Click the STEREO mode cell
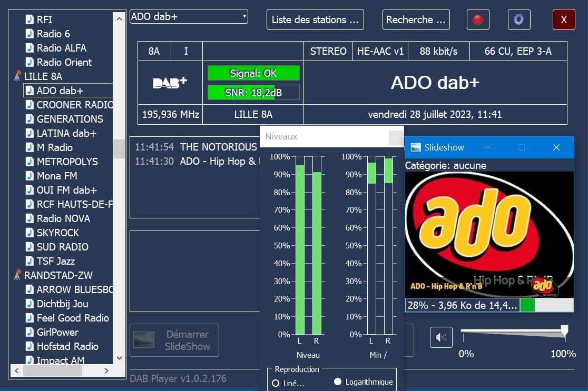The image size is (588, 391). [328, 51]
